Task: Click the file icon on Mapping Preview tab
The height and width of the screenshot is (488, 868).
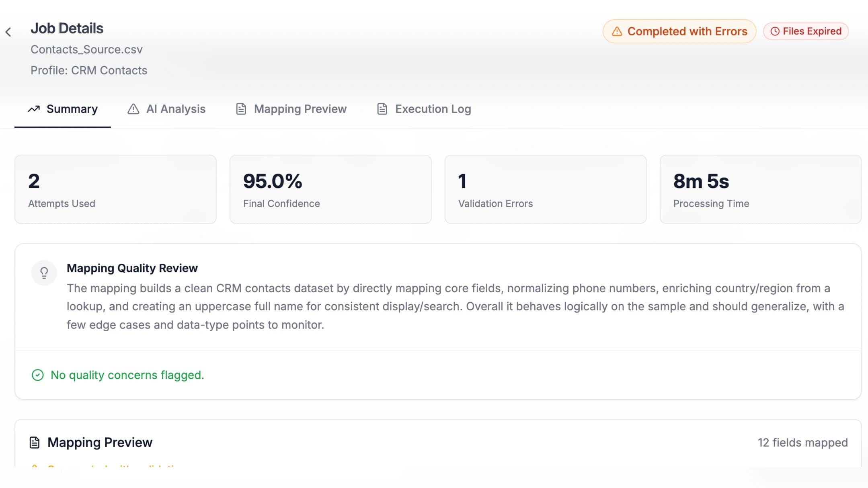Action: [241, 109]
